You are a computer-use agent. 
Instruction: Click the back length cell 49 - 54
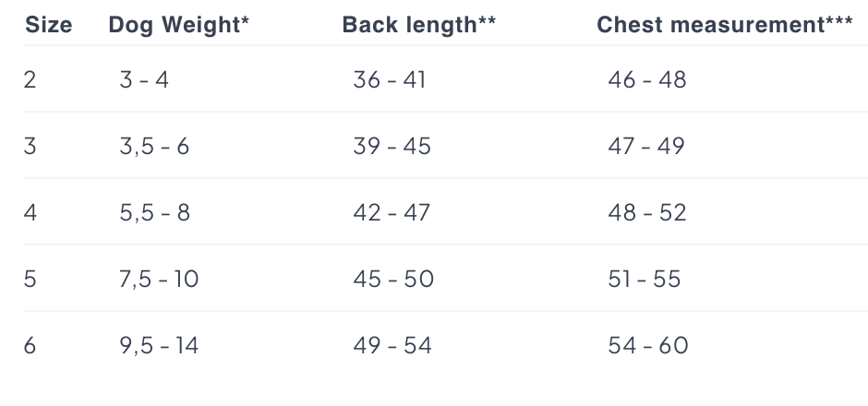point(392,345)
